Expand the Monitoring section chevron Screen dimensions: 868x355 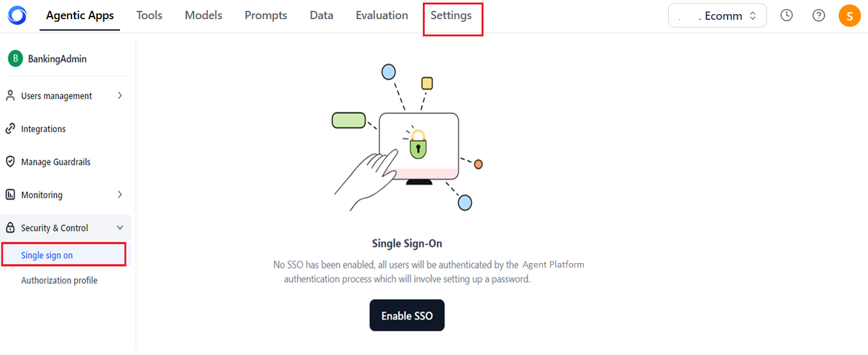tap(120, 195)
